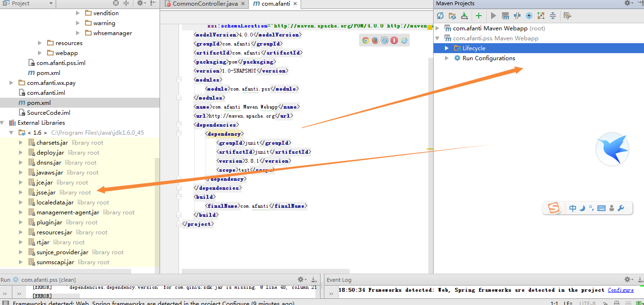Toggle Maven offline mode
644x305 pixels.
coord(517,16)
